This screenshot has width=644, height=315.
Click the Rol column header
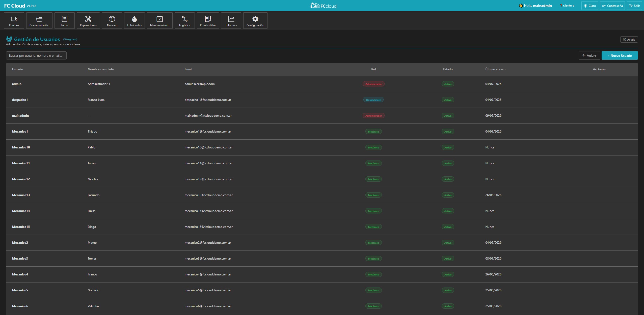click(x=373, y=69)
